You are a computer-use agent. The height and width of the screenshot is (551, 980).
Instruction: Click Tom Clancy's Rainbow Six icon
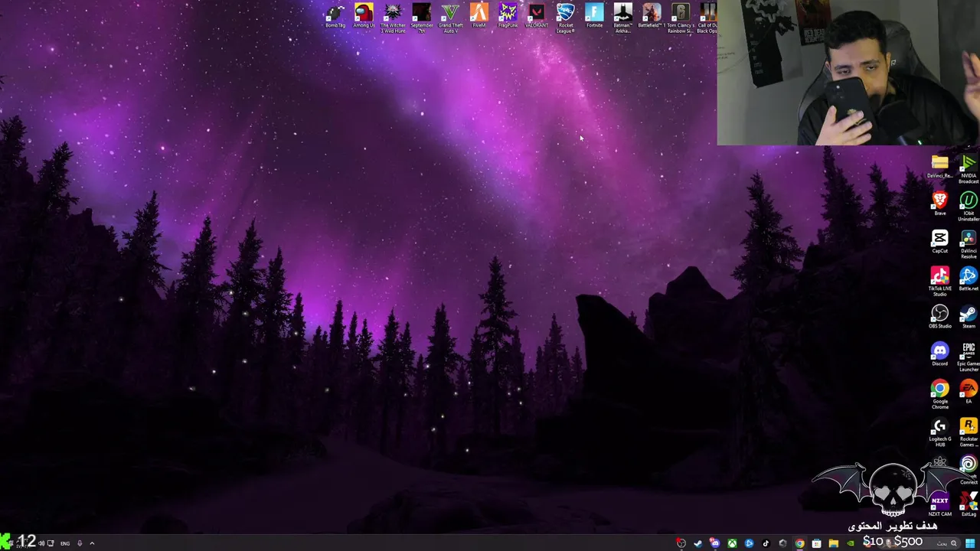pos(680,18)
